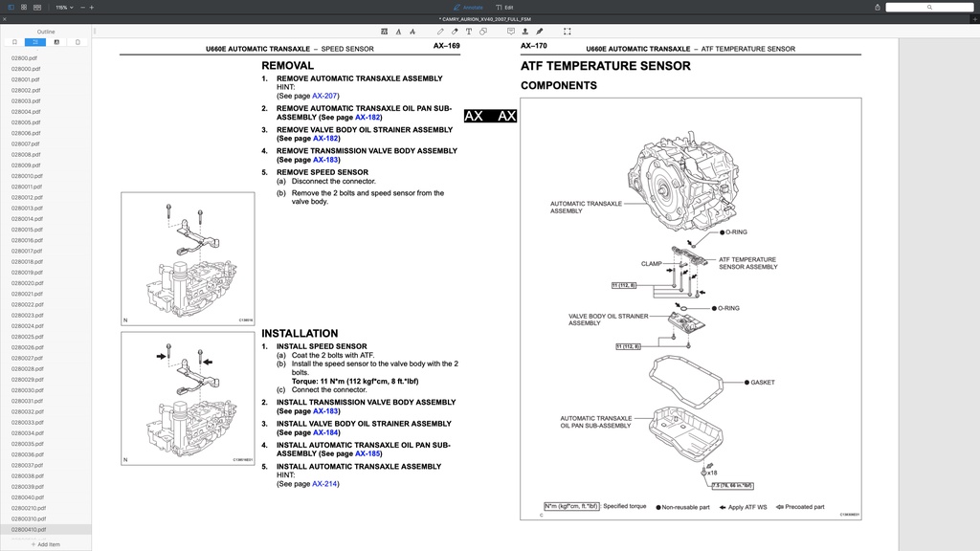
Task: Switch to thumbnail grid view
Action: pos(24,8)
